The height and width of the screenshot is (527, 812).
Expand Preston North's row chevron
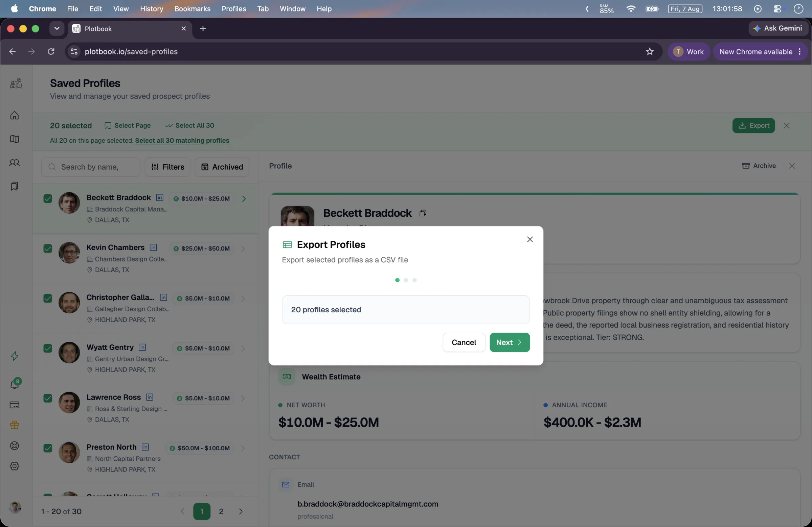[243, 448]
